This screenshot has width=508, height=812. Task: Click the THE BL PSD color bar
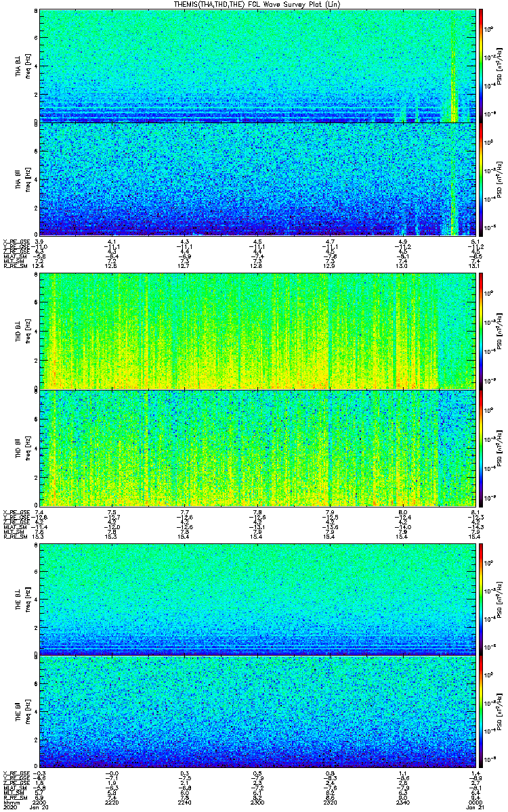(x=481, y=600)
